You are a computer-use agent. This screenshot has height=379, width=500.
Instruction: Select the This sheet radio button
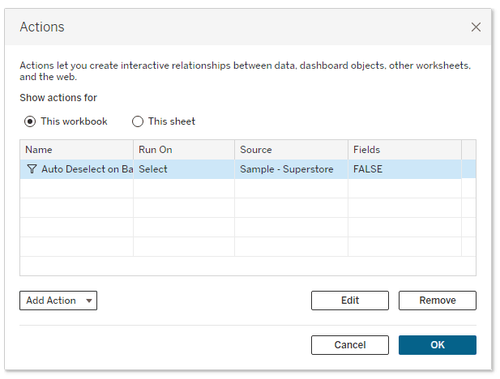coord(138,122)
